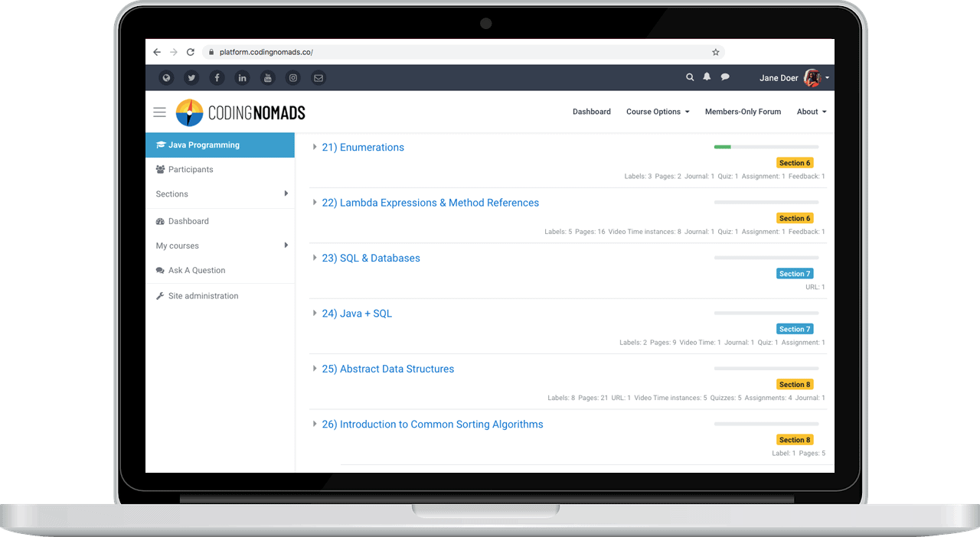Expand the 25) Abstract Data Structures triangle

[315, 368]
